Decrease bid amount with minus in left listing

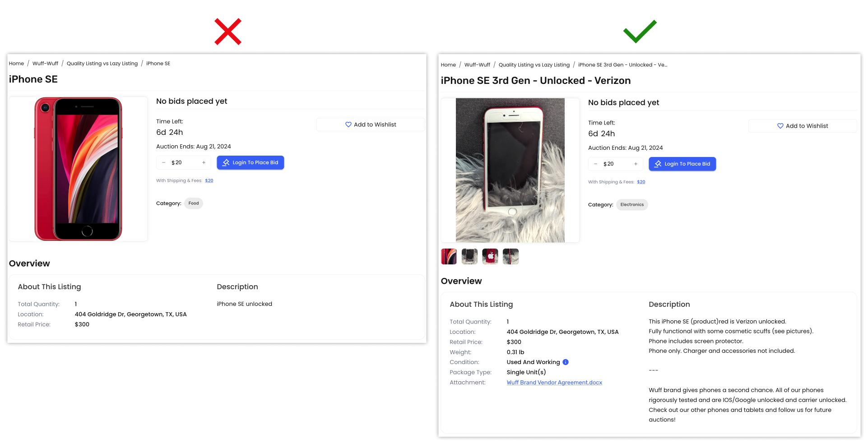(163, 162)
